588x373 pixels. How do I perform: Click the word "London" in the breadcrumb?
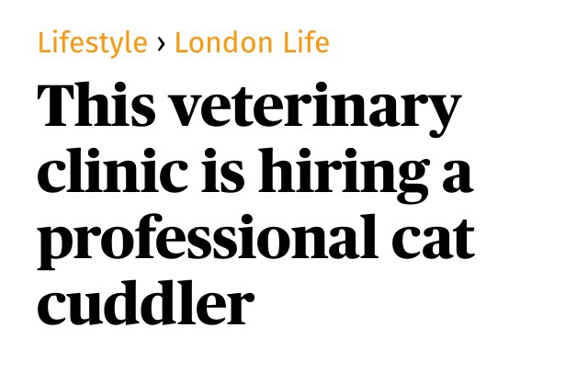(218, 42)
